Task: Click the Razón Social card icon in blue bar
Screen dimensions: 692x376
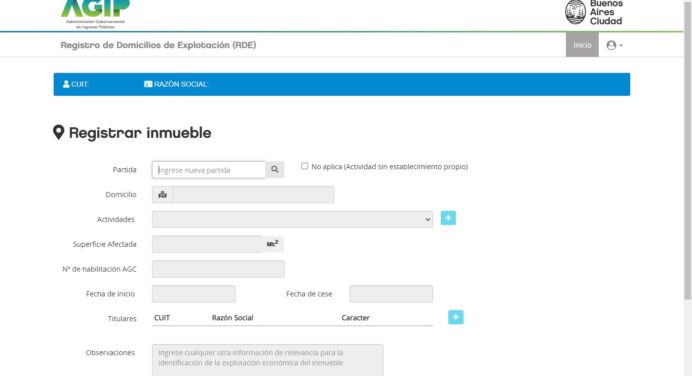Action: tap(148, 84)
